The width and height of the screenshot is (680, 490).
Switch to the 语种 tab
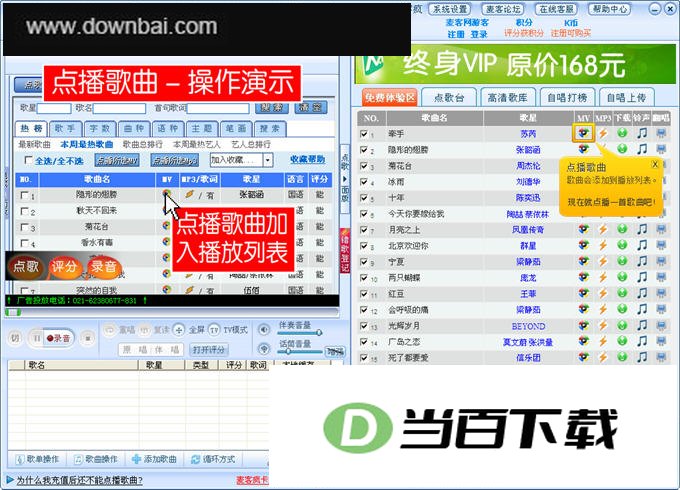point(168,128)
